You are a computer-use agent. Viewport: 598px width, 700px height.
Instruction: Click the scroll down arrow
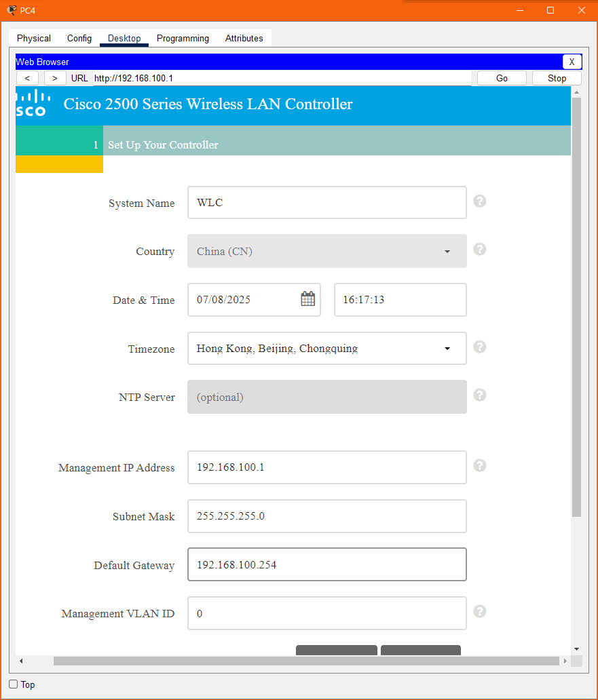pos(576,649)
